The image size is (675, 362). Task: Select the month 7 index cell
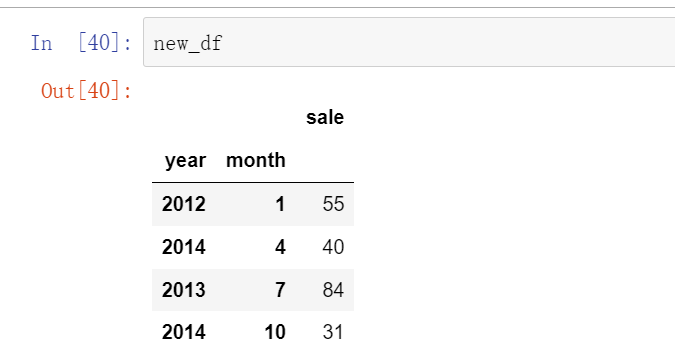(x=280, y=290)
